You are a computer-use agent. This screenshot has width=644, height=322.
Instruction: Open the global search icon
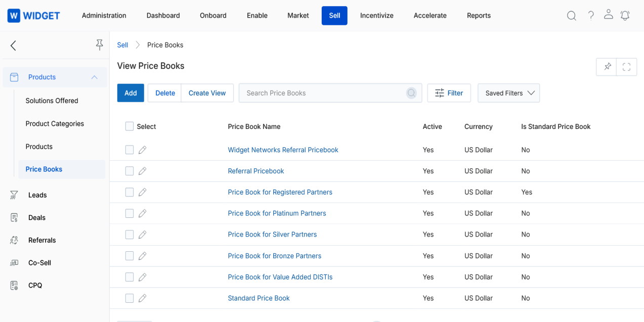[571, 16]
